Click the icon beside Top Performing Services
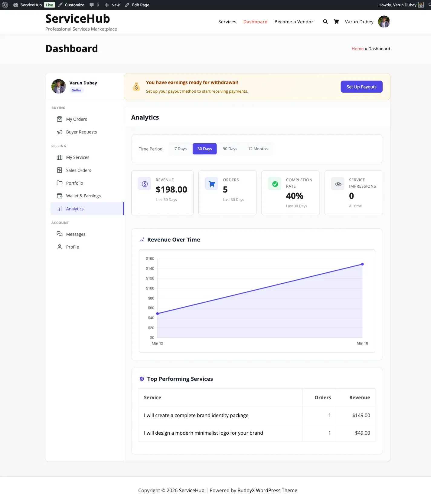431x504 pixels. (x=142, y=379)
